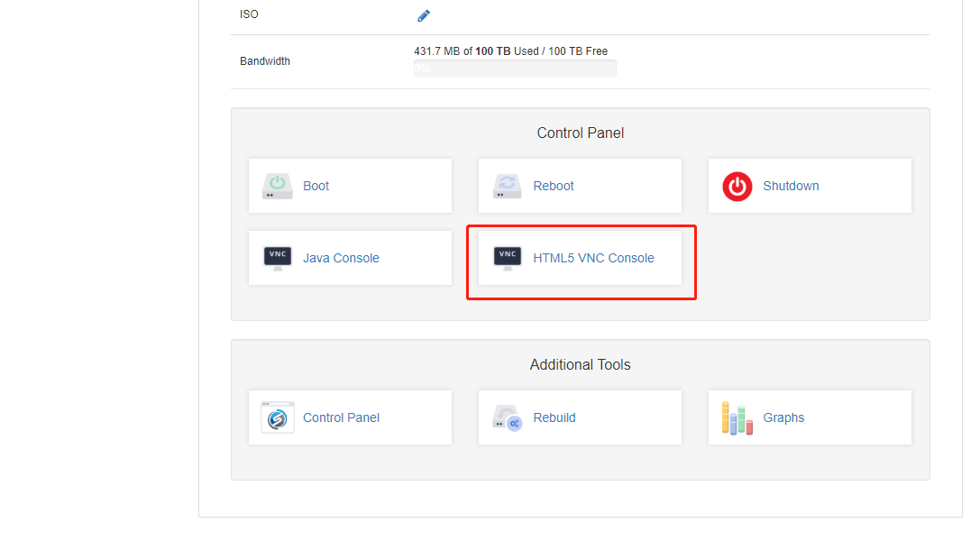Click the pencil icon to edit ISO
The height and width of the screenshot is (541, 980).
[x=423, y=14]
